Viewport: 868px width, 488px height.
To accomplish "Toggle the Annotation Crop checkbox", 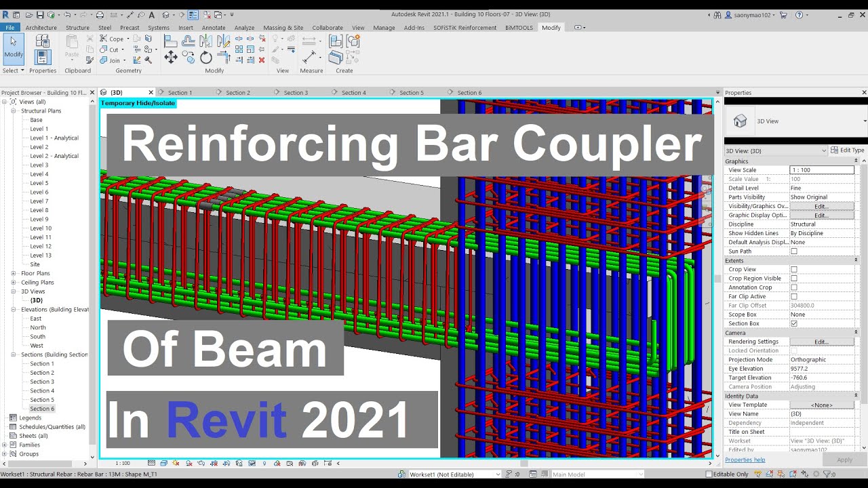I will coord(794,287).
